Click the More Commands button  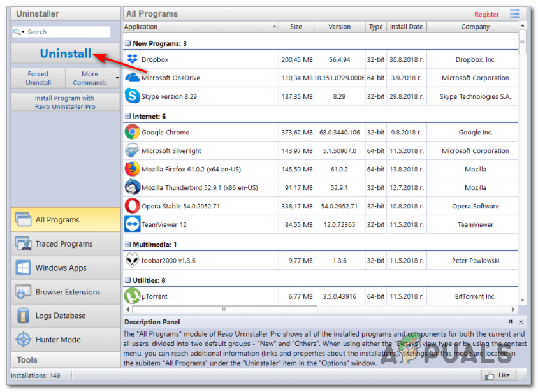tap(90, 78)
